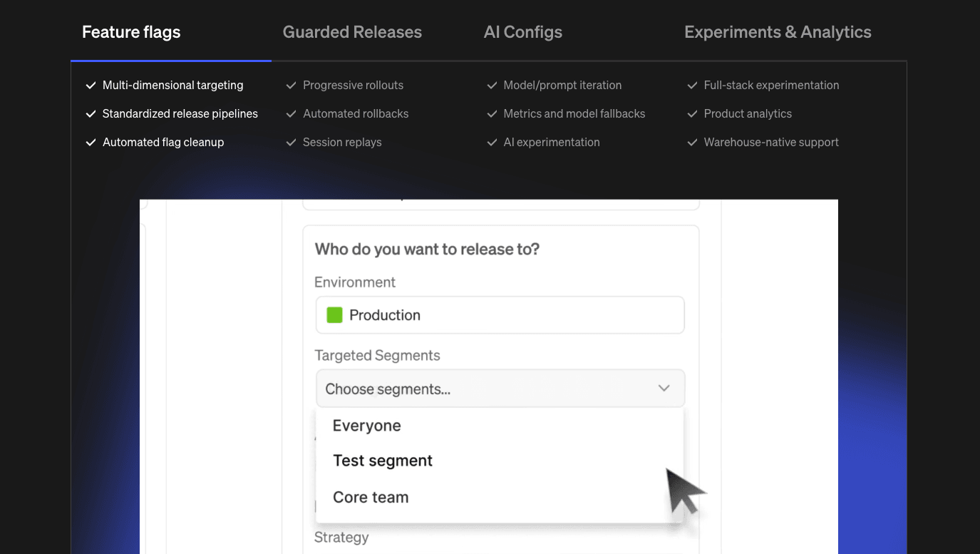Image resolution: width=980 pixels, height=554 pixels.
Task: Choose Test segment option
Action: [383, 461]
